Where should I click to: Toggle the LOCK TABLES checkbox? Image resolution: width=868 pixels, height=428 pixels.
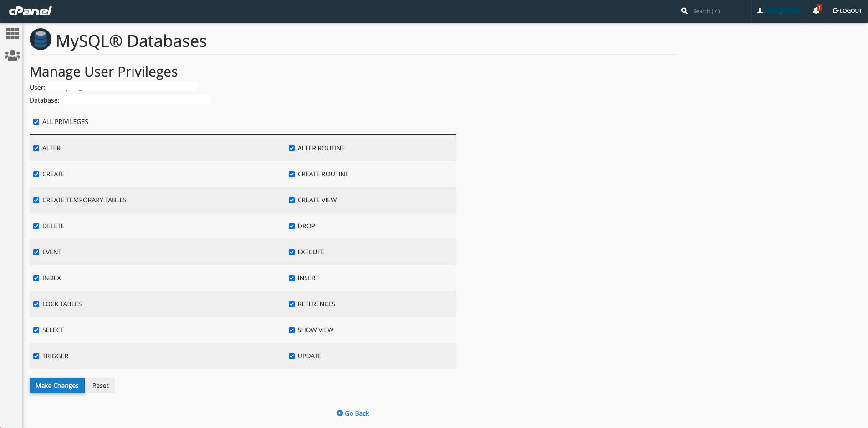[x=36, y=304]
